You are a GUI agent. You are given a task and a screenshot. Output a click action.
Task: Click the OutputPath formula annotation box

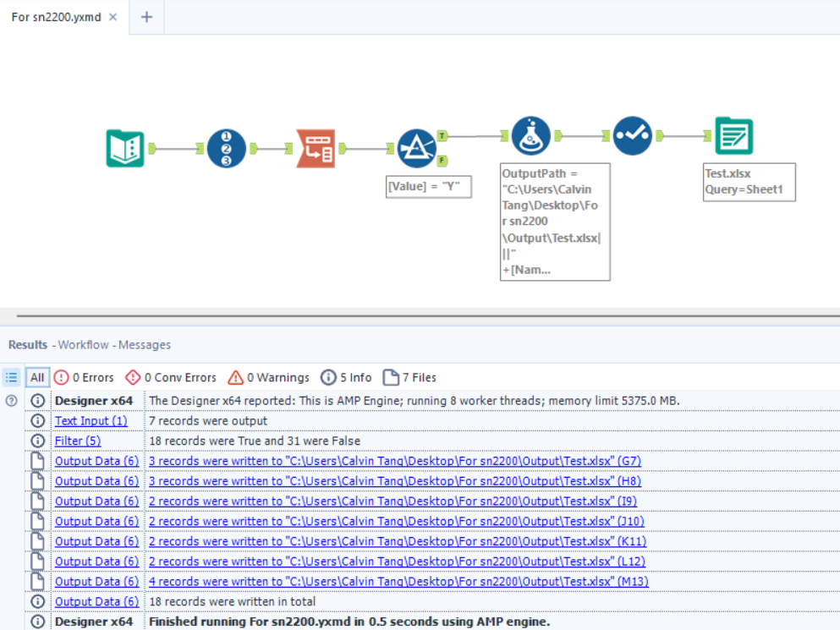pyautogui.click(x=555, y=222)
